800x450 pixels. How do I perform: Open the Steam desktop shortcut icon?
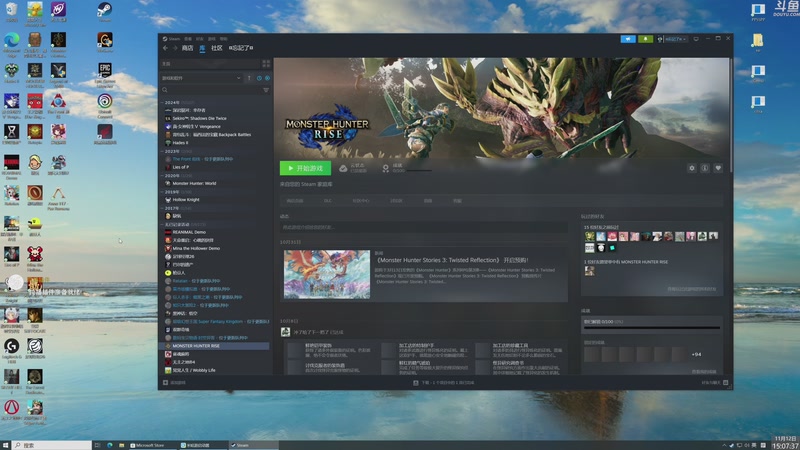coord(105,12)
